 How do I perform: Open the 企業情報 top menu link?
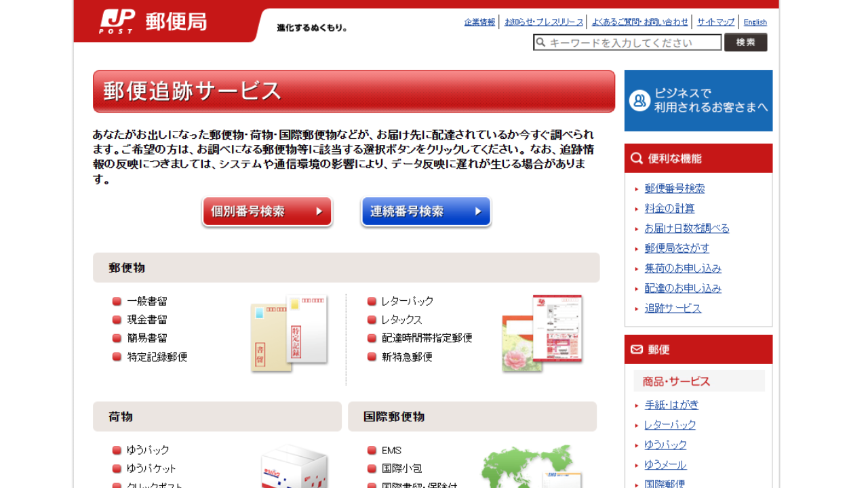(x=479, y=22)
